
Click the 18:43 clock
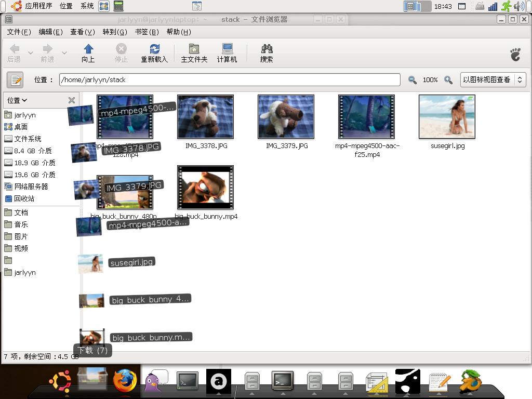click(x=443, y=6)
